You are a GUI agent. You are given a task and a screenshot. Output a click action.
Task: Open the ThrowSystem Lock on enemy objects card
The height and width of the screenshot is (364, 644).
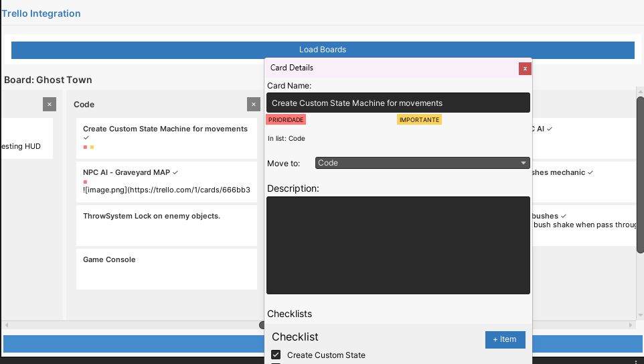tap(166, 225)
